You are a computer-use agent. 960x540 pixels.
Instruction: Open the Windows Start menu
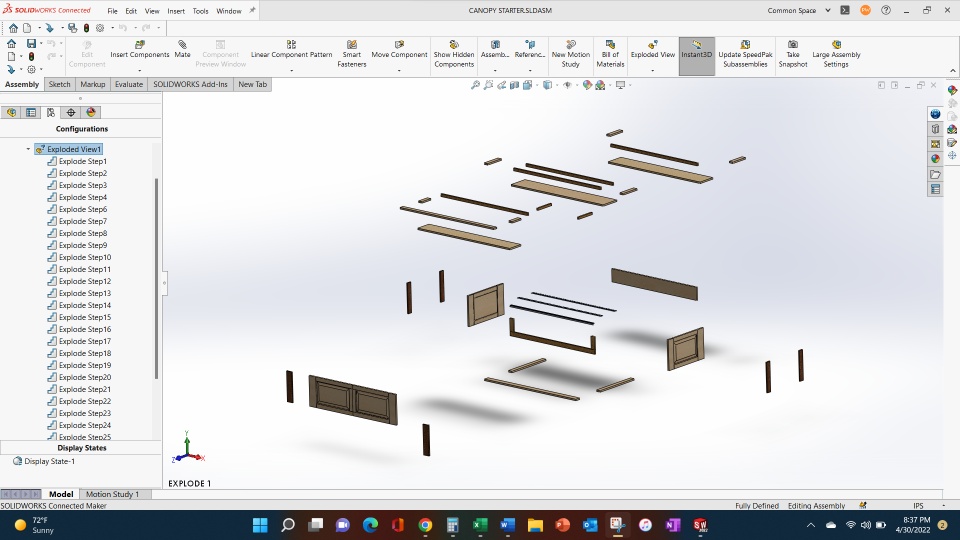coord(260,525)
